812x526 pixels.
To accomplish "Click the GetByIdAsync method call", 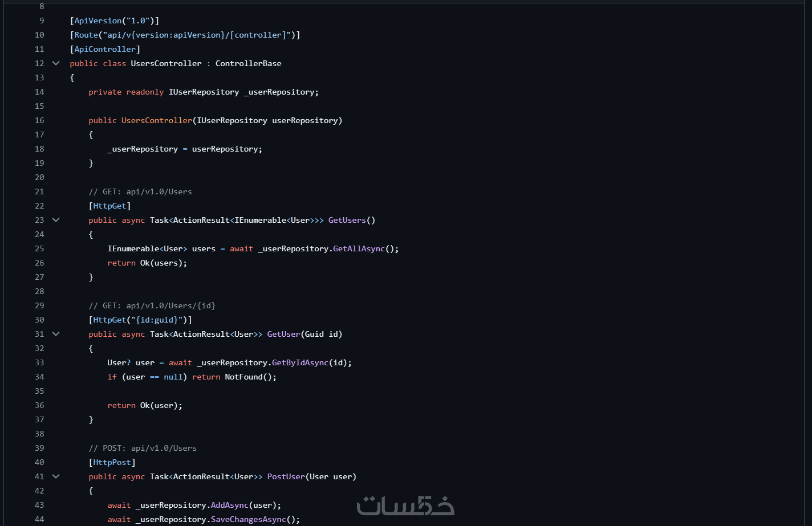I will coord(300,362).
